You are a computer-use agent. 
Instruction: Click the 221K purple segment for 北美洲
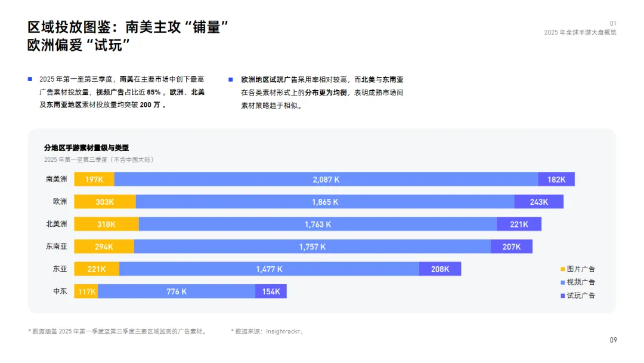519,224
